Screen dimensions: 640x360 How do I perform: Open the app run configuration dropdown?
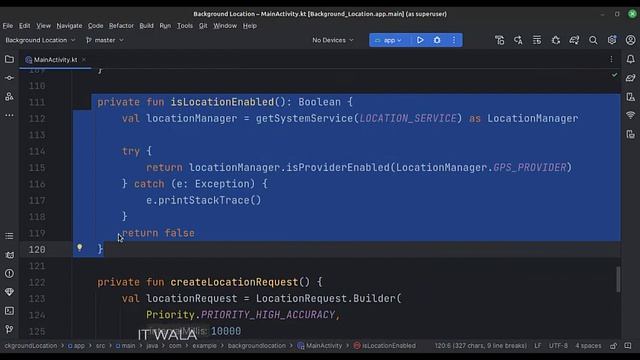click(x=389, y=40)
